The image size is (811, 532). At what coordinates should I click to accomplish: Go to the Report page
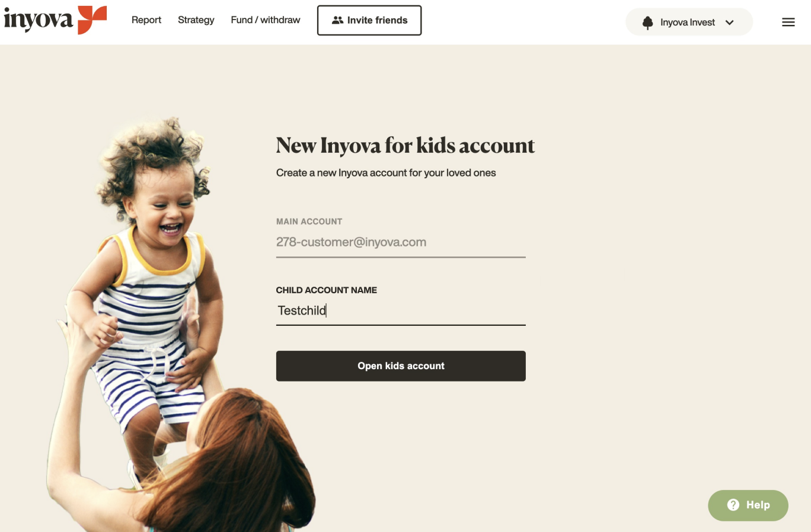coord(146,20)
